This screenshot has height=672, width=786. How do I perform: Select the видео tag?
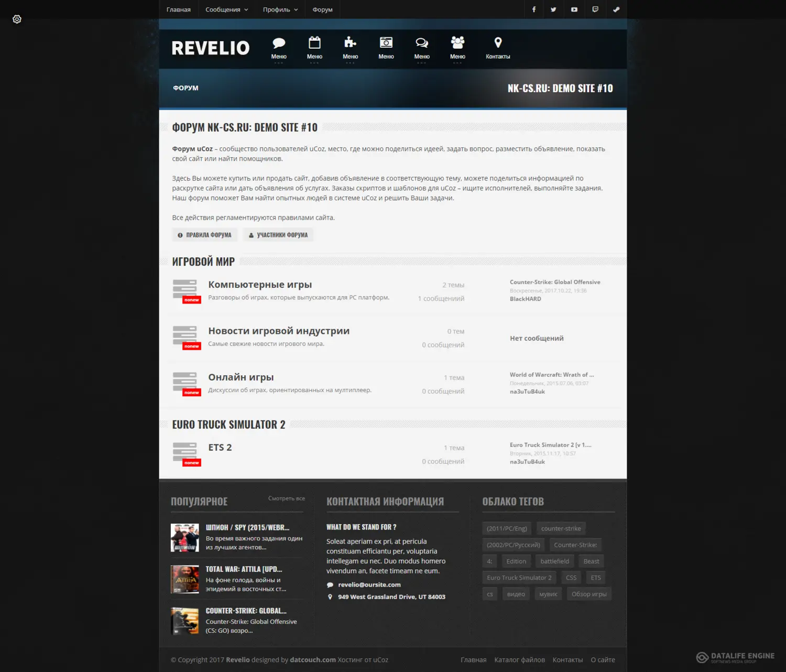(x=516, y=594)
